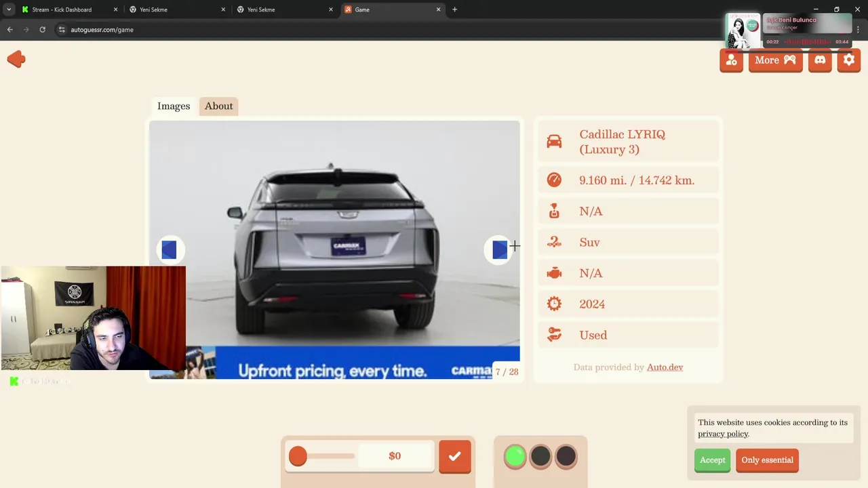Image resolution: width=868 pixels, height=488 pixels.
Task: Click the middle dark indicator light
Action: (540, 457)
